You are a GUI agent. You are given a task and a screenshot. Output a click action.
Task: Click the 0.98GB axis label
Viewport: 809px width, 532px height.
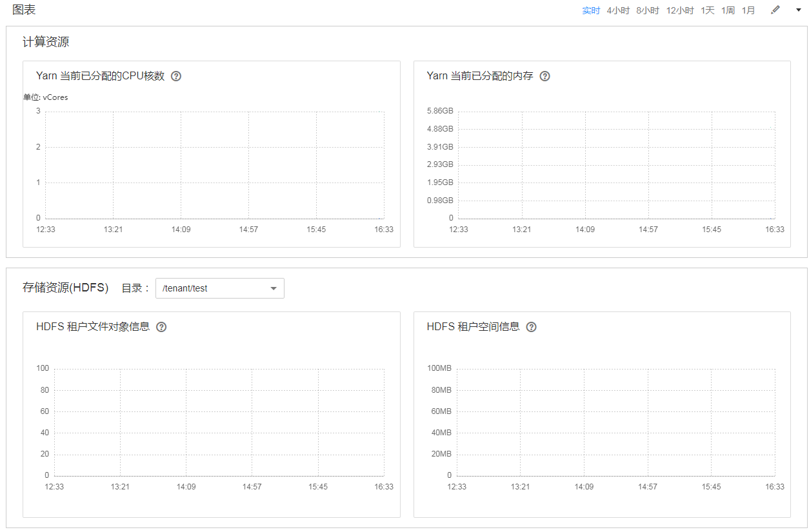pos(440,201)
